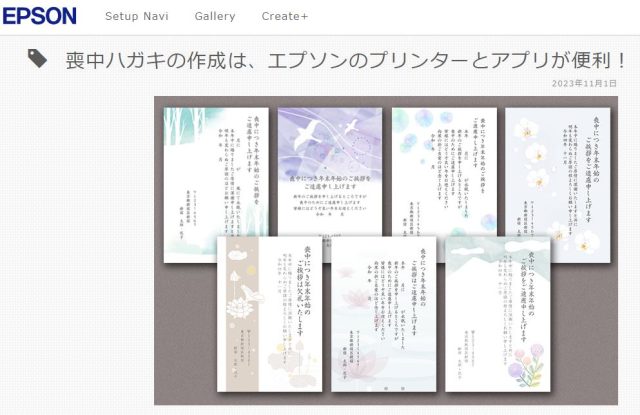Open the Setup Navi menu item
The image size is (640, 415).
coord(139,17)
